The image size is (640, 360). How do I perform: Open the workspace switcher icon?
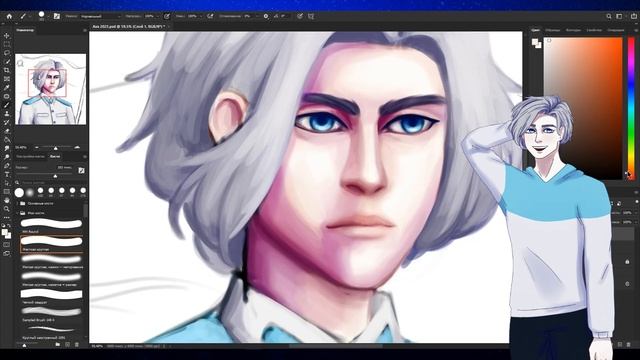(619, 16)
